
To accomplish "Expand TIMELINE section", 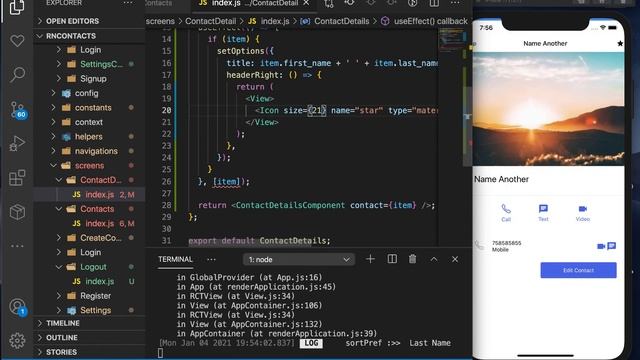I will pos(89,323).
